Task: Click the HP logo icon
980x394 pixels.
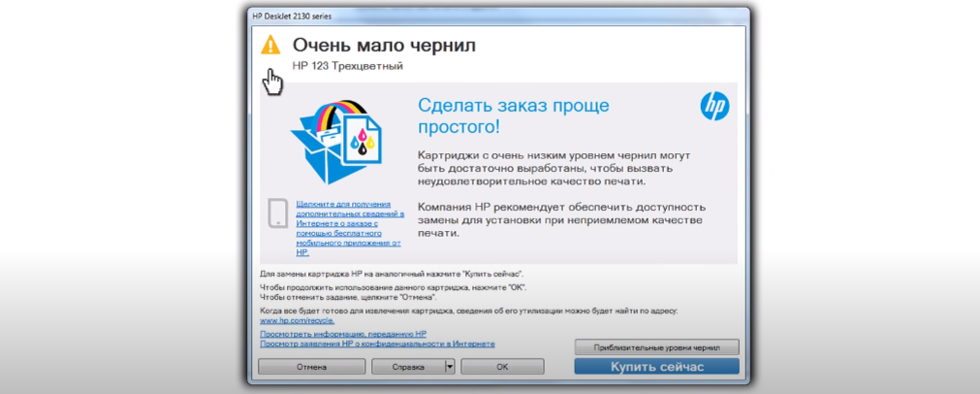Action: pyautogui.click(x=714, y=107)
